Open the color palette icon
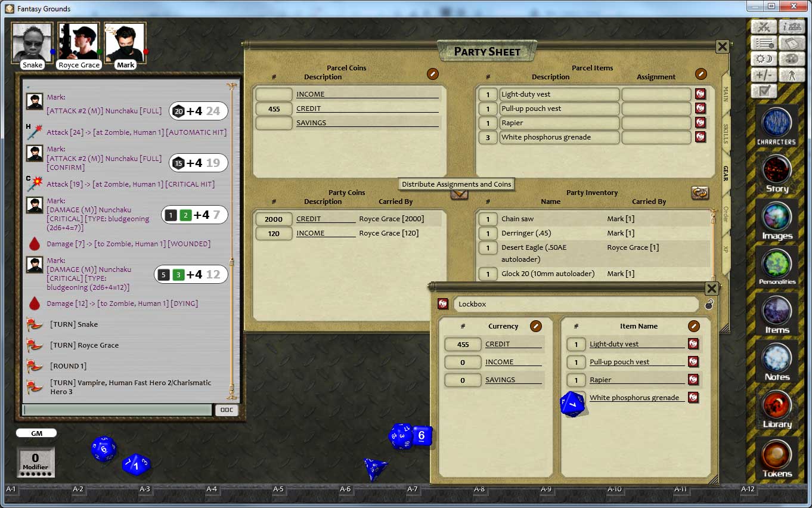 pyautogui.click(x=792, y=60)
